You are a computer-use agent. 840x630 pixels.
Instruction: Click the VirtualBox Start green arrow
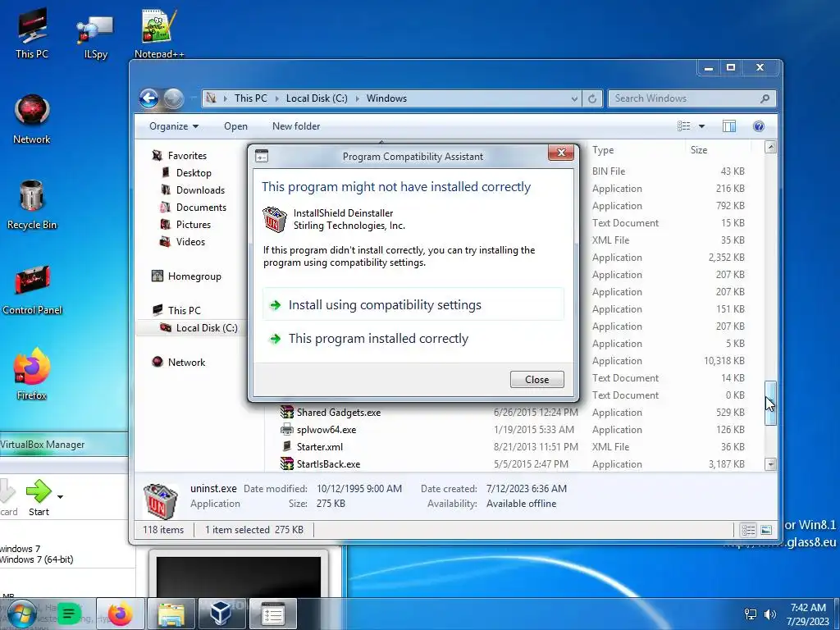[39, 492]
